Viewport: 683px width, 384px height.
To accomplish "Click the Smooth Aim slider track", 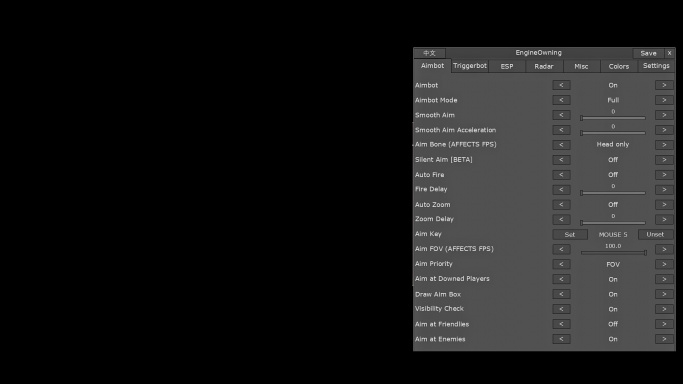I will click(613, 118).
